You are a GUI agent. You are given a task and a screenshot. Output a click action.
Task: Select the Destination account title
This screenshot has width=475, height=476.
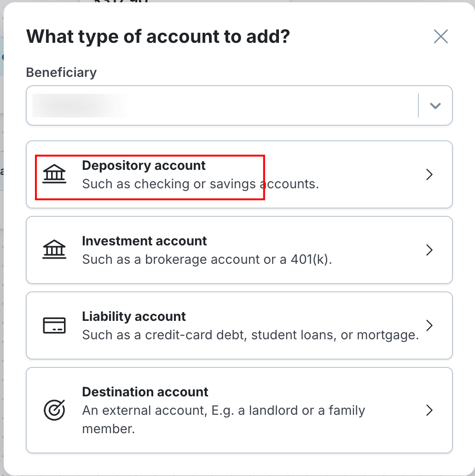(x=145, y=392)
